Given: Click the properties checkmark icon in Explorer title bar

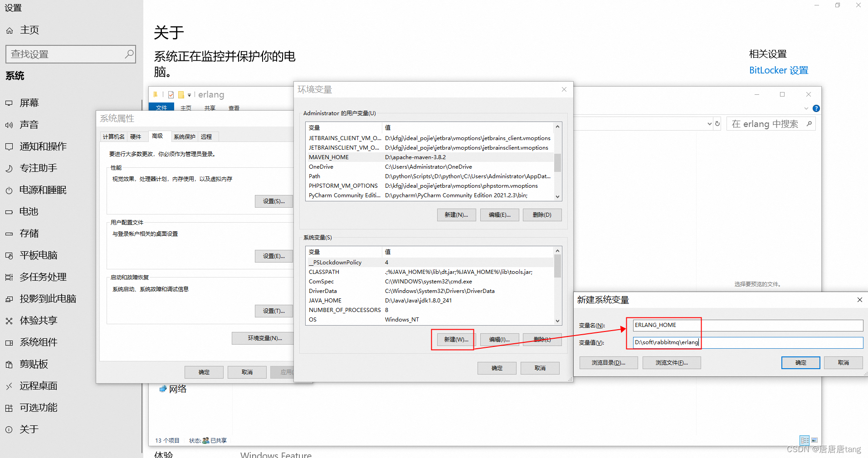Looking at the screenshot, I should (171, 95).
